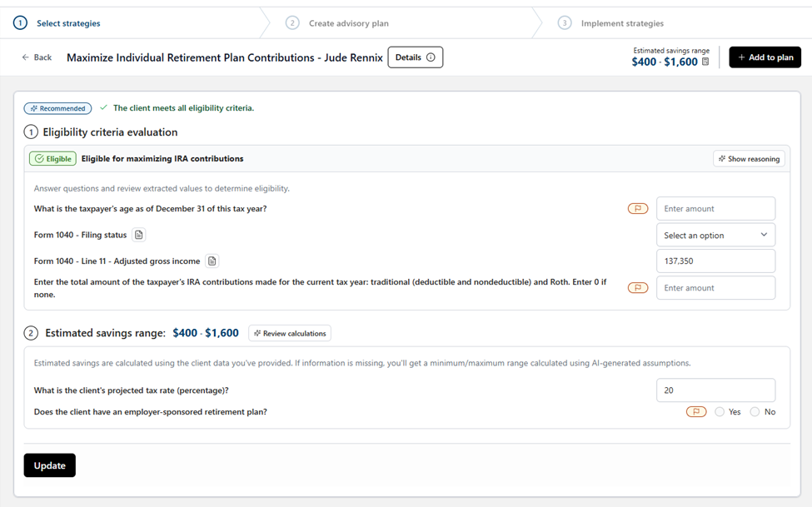Open Review calculations for estimated savings
The image size is (812, 507).
tap(290, 334)
